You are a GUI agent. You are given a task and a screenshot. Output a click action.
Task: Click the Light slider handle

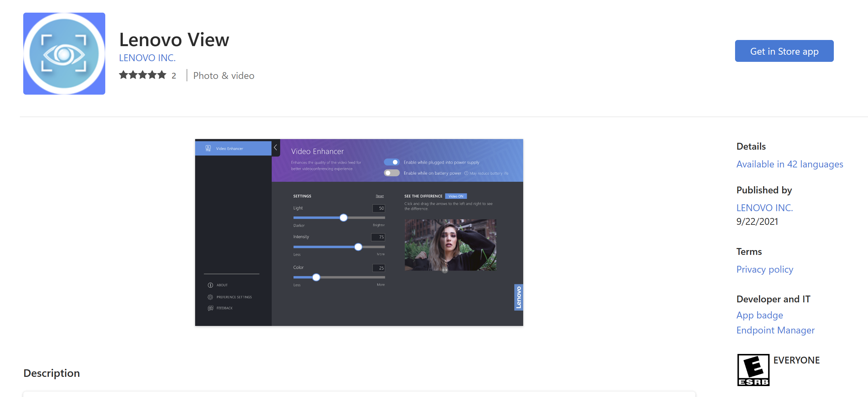[x=343, y=218]
